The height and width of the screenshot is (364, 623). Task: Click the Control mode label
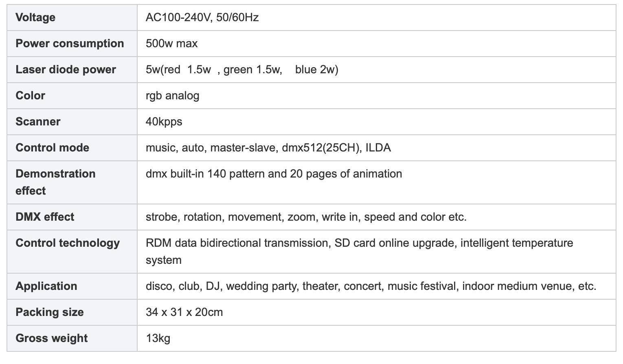[x=52, y=148]
